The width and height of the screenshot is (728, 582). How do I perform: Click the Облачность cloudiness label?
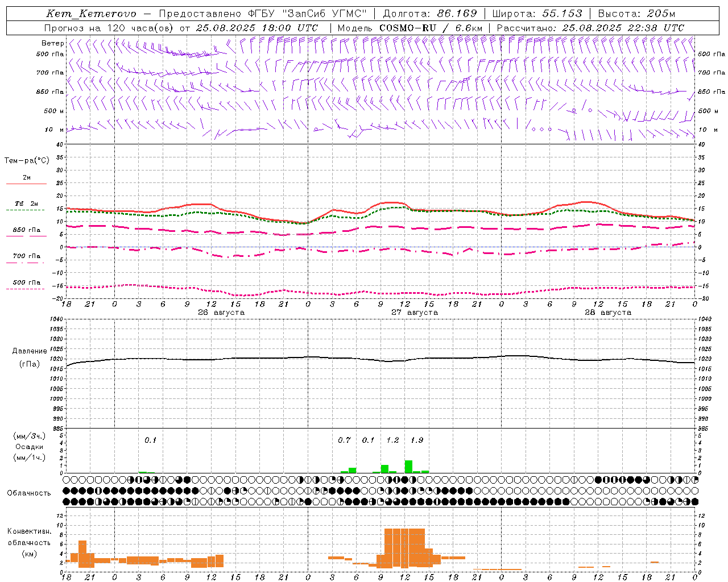[29, 493]
